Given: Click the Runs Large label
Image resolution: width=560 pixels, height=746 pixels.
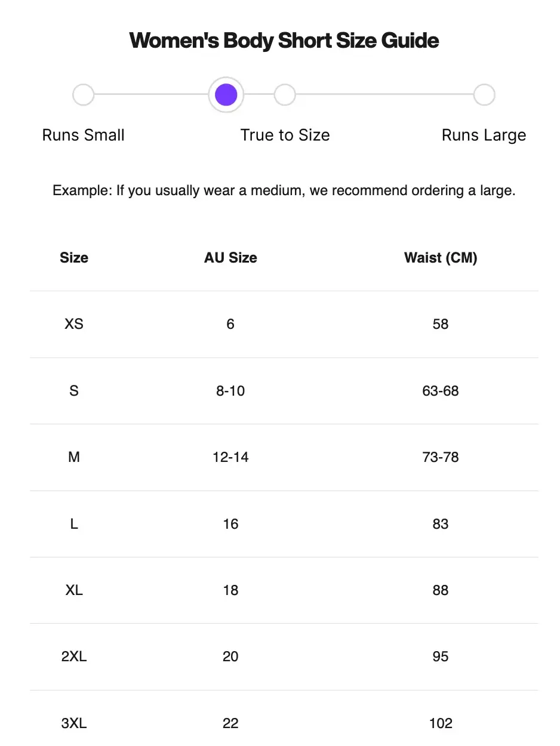Looking at the screenshot, I should tap(484, 135).
